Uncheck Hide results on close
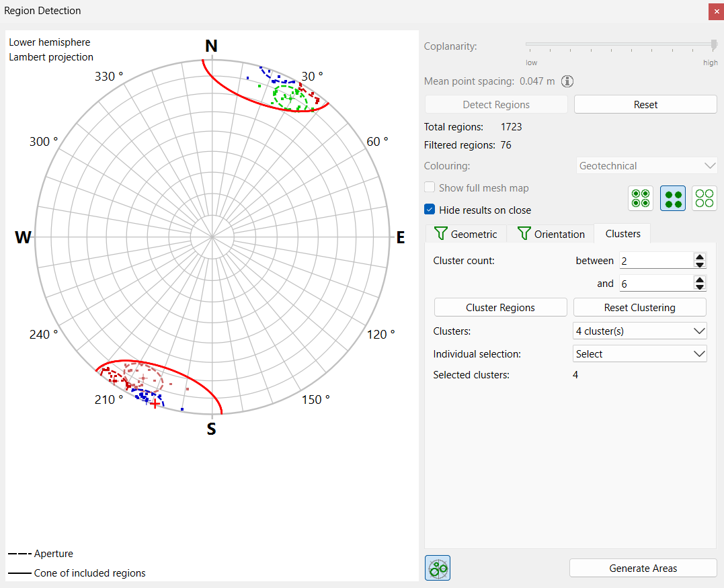This screenshot has width=724, height=588. point(430,210)
